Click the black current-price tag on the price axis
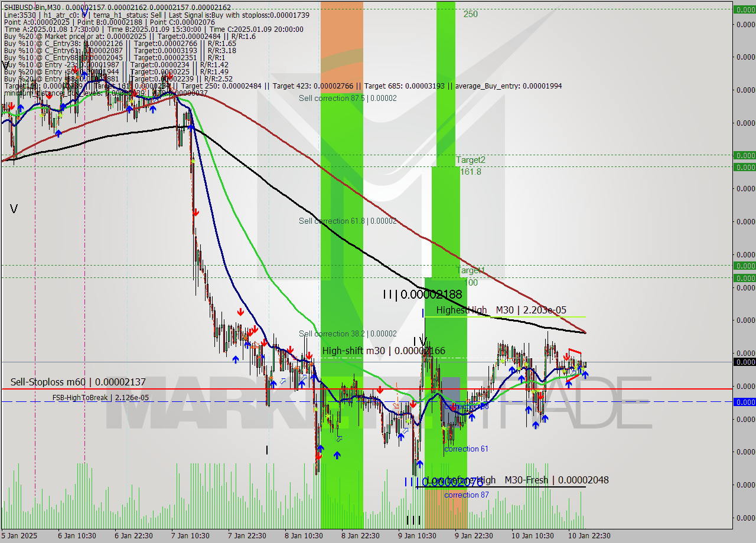The image size is (756, 543). pyautogui.click(x=744, y=362)
